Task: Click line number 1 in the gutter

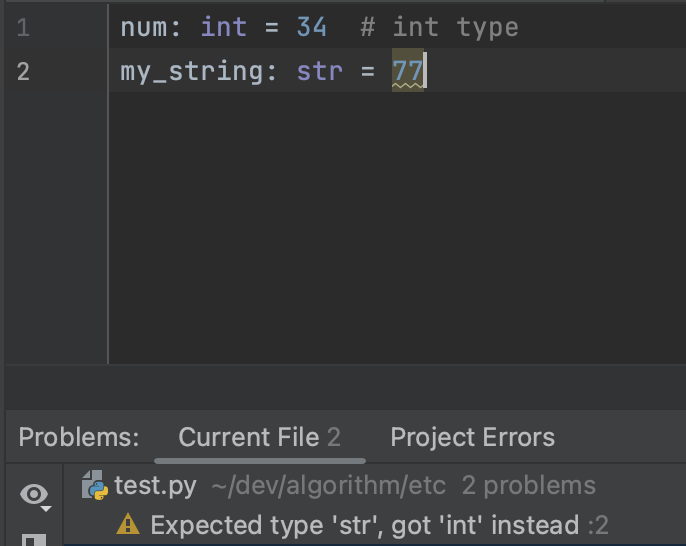Action: pos(23,28)
